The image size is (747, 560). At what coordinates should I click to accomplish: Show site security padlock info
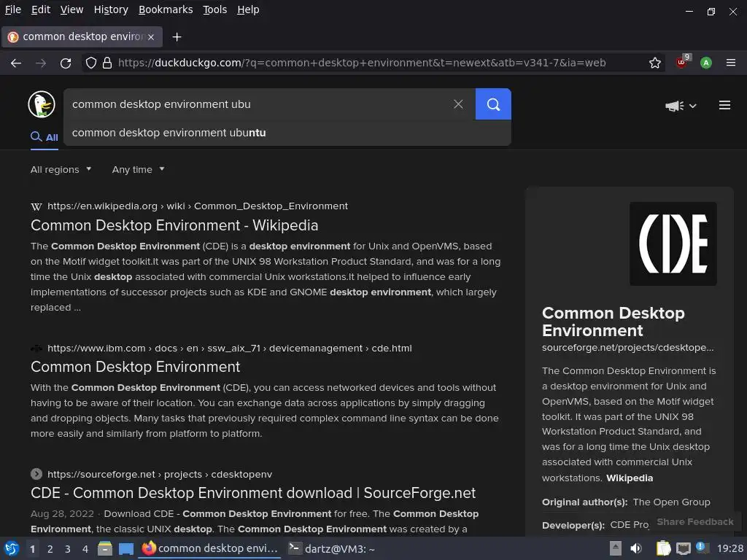click(107, 63)
